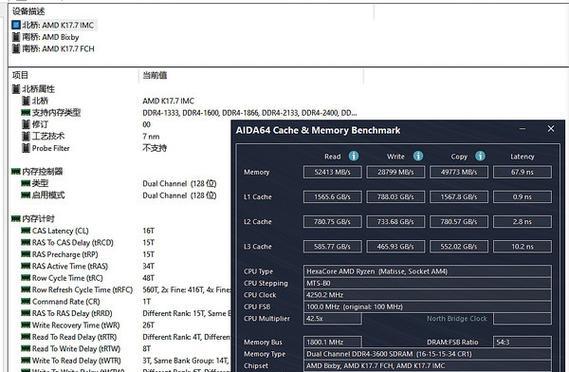Image resolution: width=569 pixels, height=372 pixels.
Task: Select the Probe Filter row
Action: pyautogui.click(x=46, y=148)
